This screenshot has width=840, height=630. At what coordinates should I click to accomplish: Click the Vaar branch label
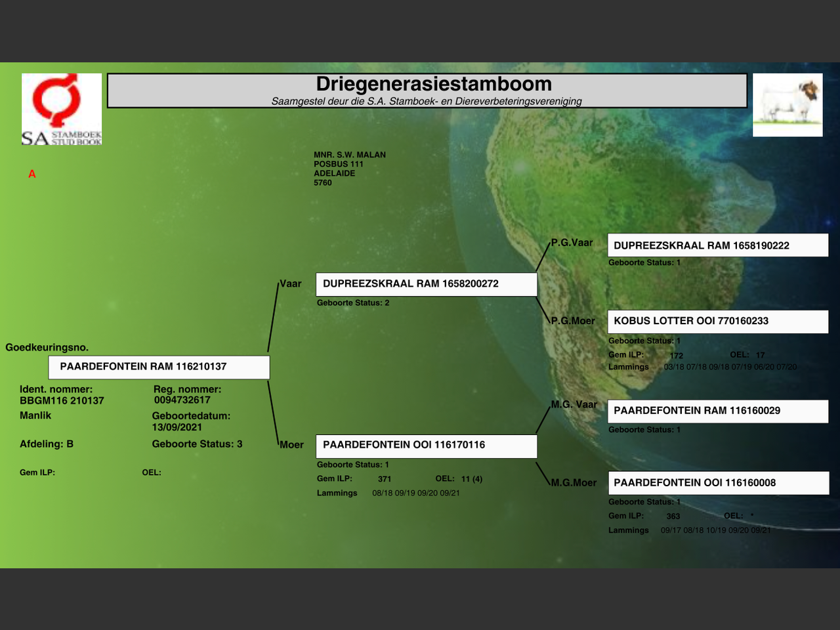point(291,283)
